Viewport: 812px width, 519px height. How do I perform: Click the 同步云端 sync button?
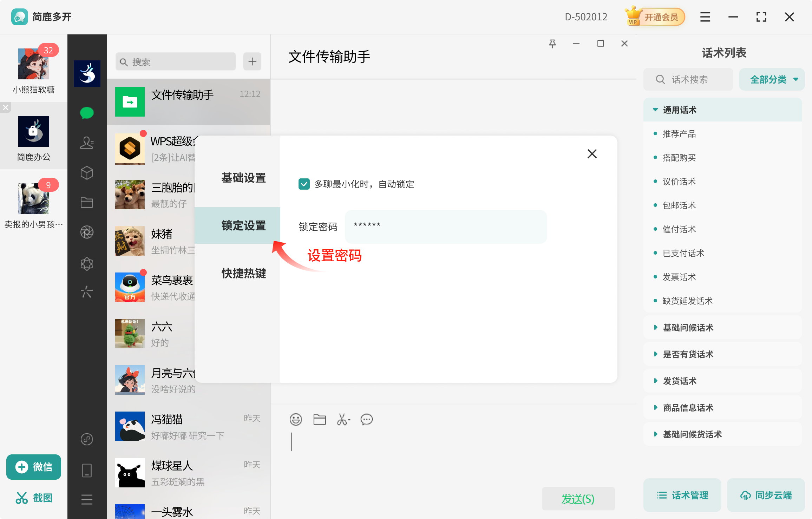click(766, 495)
